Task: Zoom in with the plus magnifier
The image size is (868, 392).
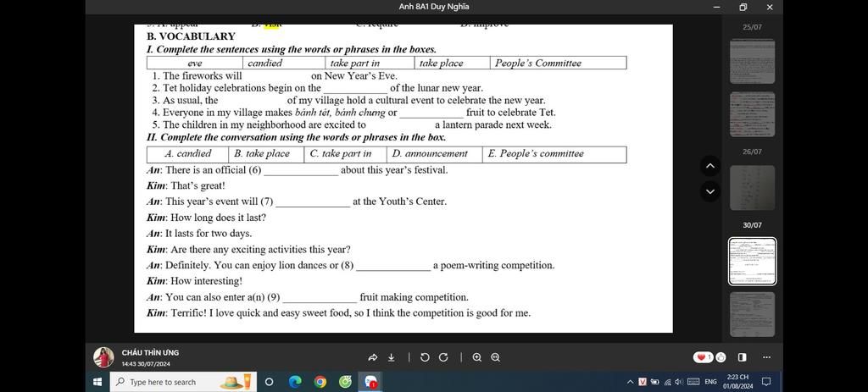Action: point(477,357)
